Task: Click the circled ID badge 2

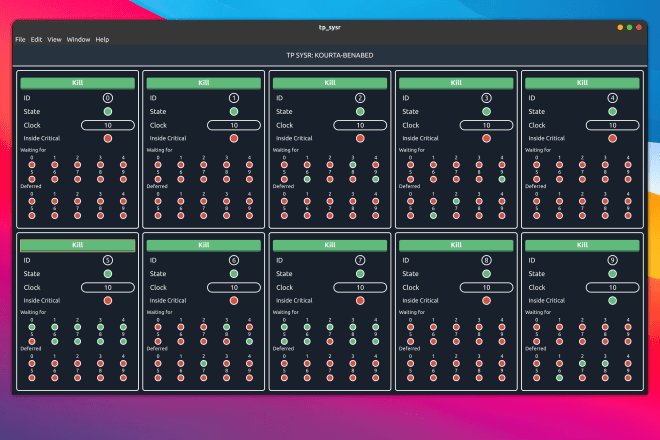Action: pos(360,98)
